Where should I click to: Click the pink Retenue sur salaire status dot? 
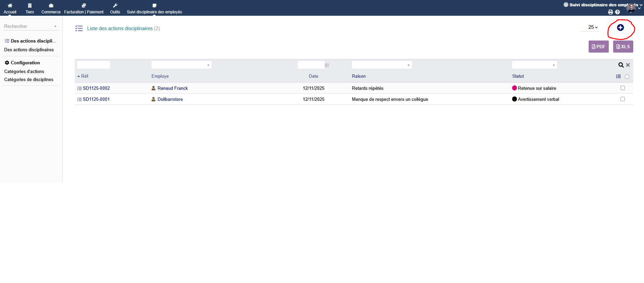[x=515, y=88]
